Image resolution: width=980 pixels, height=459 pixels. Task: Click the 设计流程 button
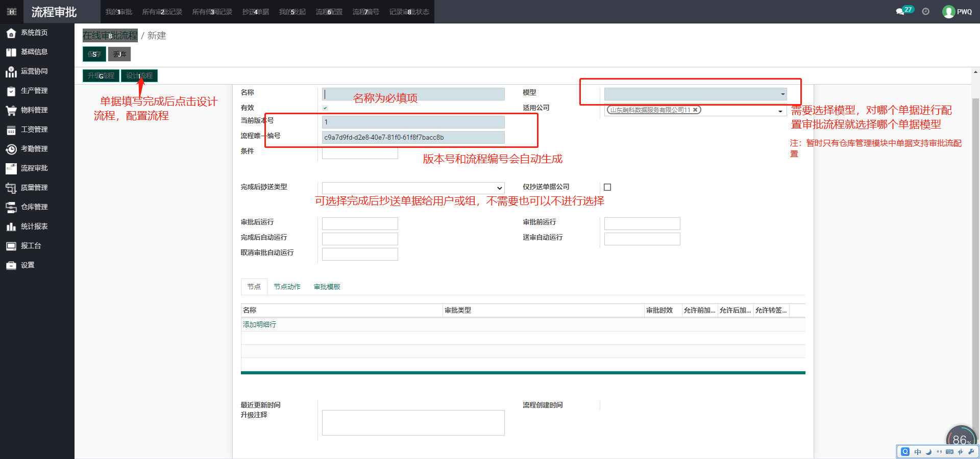coord(139,76)
